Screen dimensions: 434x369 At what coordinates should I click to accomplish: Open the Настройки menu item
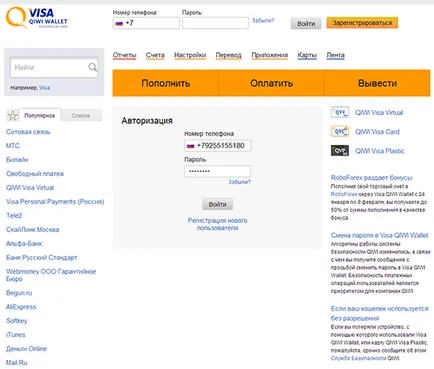pyautogui.click(x=190, y=55)
